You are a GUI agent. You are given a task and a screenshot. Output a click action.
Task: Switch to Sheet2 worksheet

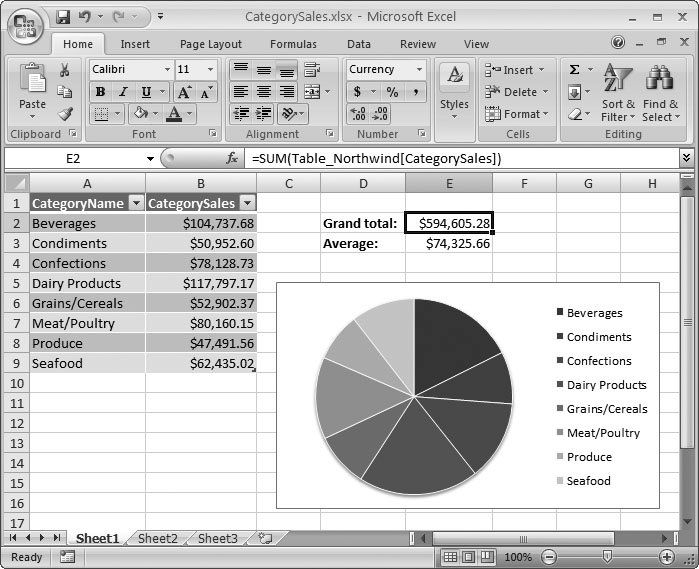tap(158, 539)
